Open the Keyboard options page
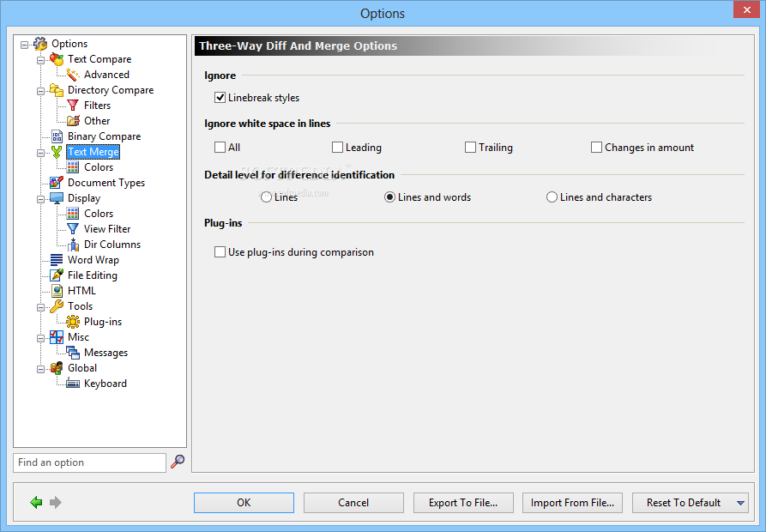 [x=105, y=384]
